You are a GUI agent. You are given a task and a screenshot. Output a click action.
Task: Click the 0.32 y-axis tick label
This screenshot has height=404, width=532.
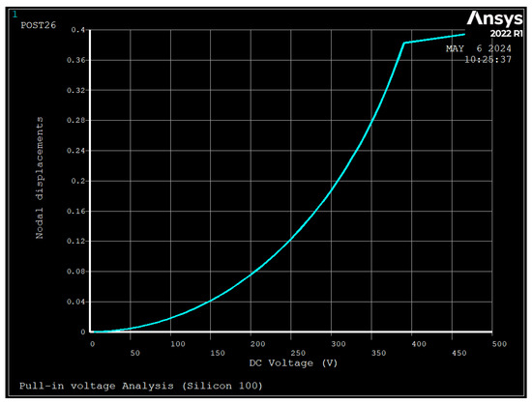[x=76, y=91]
